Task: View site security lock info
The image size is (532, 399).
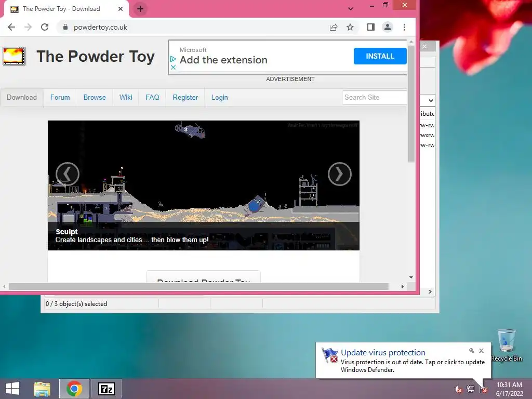Action: (65, 27)
